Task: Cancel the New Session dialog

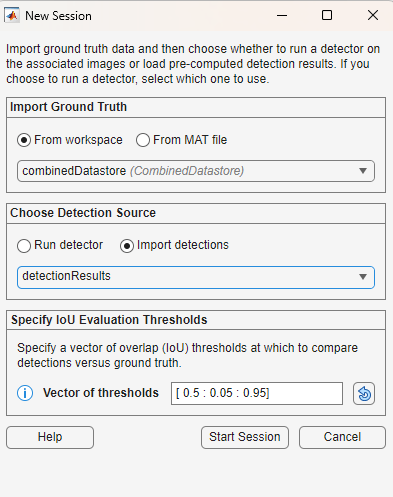Action: pos(342,437)
